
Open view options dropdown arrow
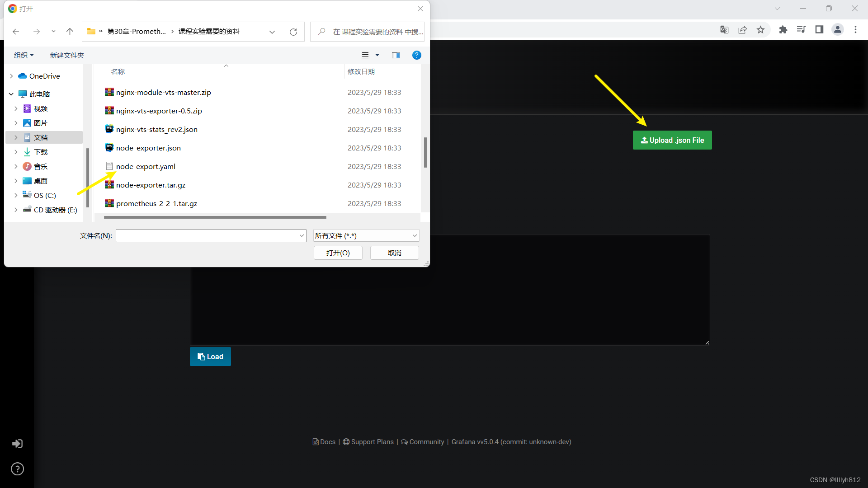pyautogui.click(x=377, y=55)
